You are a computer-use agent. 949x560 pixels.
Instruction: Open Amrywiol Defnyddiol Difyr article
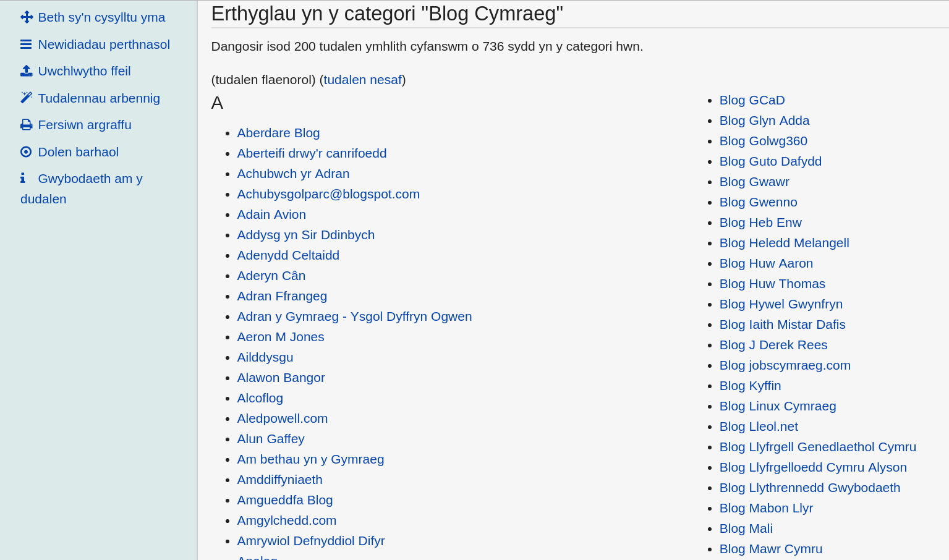coord(311,541)
